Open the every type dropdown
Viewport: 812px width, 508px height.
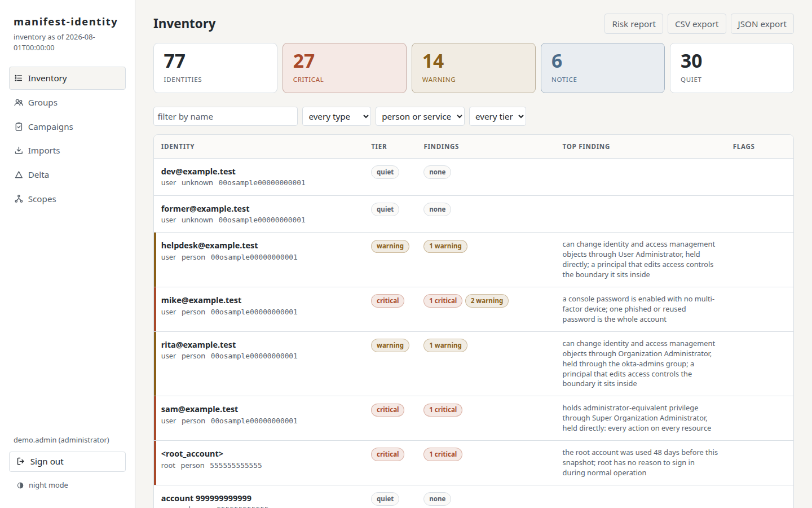(337, 116)
